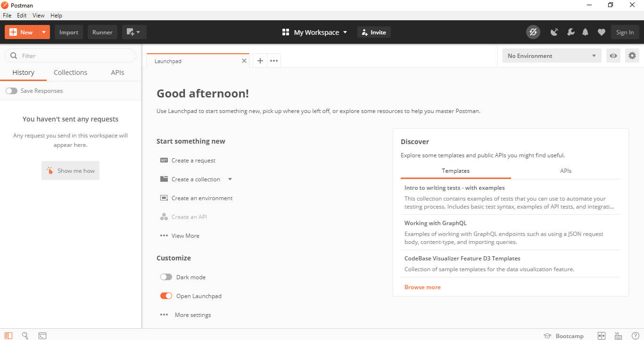The height and width of the screenshot is (340, 644).
Task: Click the sync status icon
Action: point(533,32)
